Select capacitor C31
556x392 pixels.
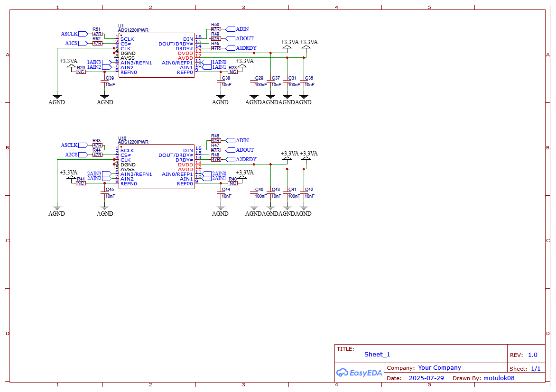point(287,82)
